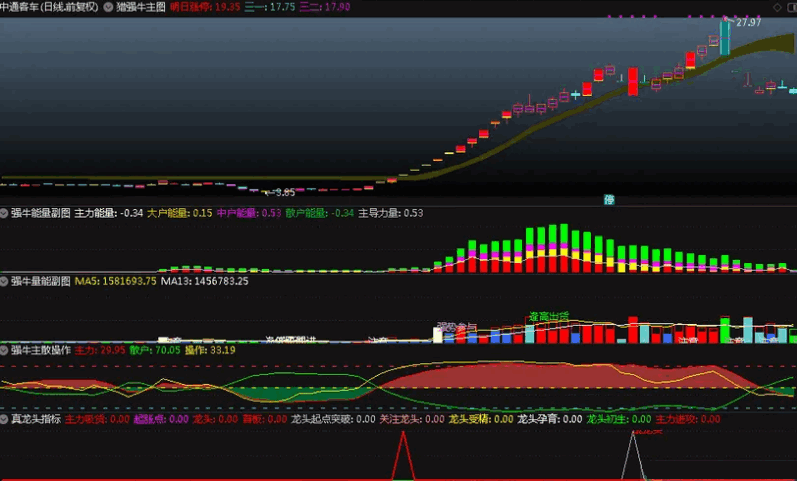Click the 主力进攻: 0.00 value

pyautogui.click(x=688, y=419)
